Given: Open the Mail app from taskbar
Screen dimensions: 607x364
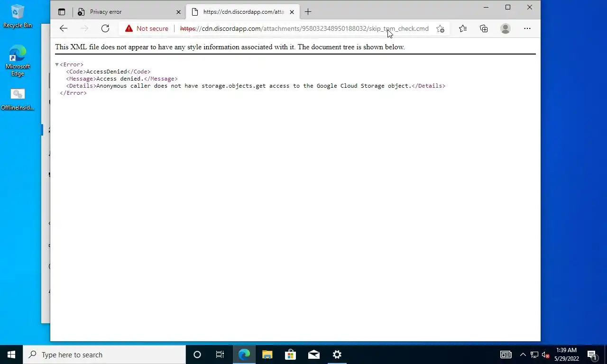Looking at the screenshot, I should (313, 355).
